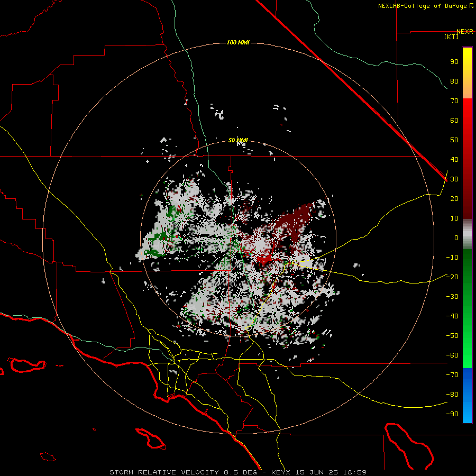Pick the bright red color bar segment
This screenshot has height=476, width=476.
467,106
